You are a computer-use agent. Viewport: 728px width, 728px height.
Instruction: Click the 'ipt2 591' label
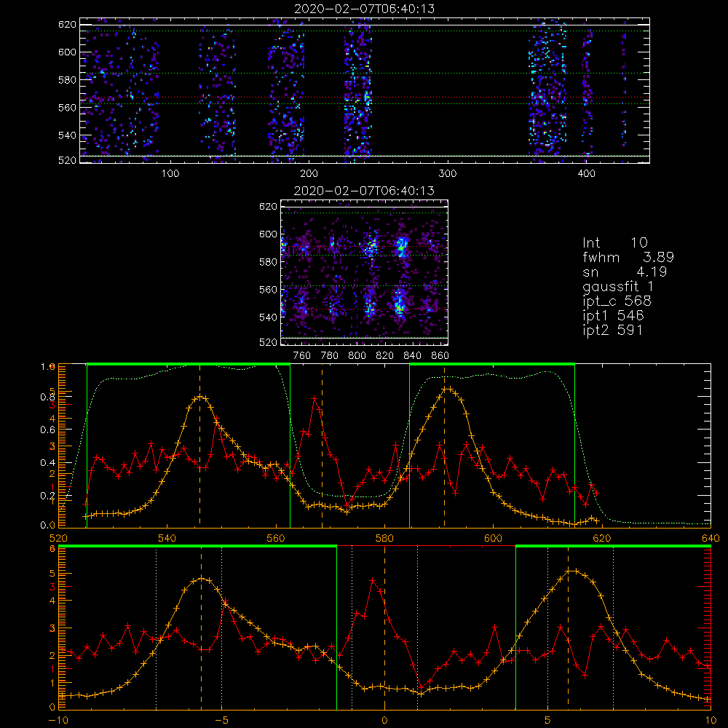[613, 330]
